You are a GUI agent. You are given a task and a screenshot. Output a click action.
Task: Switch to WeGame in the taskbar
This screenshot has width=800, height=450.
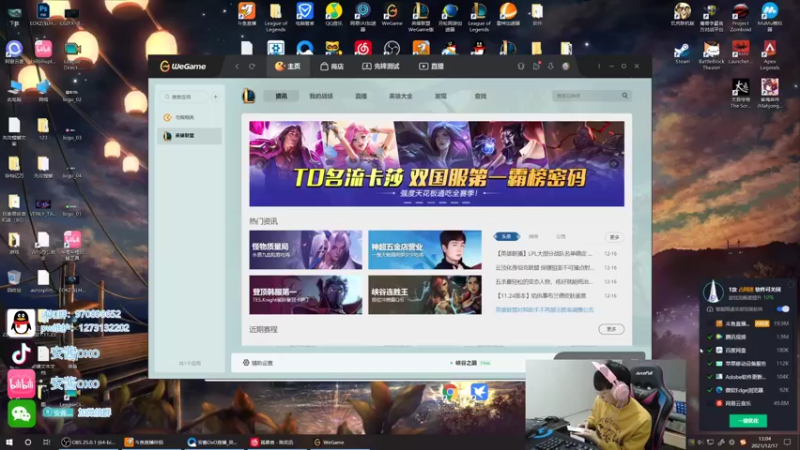pyautogui.click(x=339, y=442)
